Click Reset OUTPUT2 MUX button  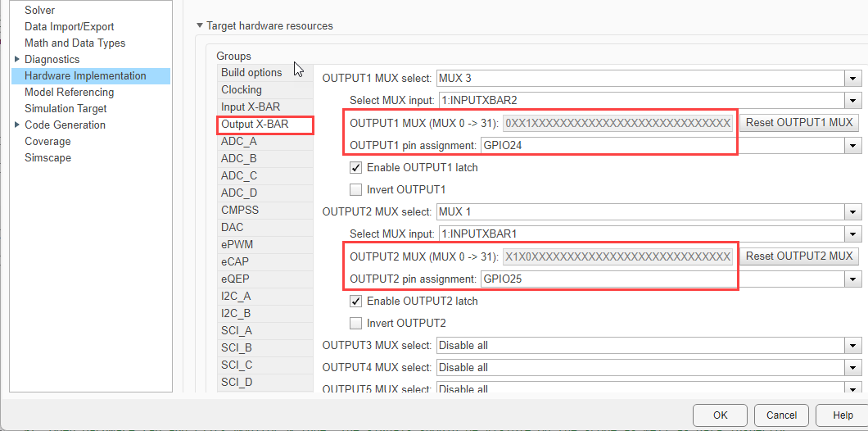coord(800,256)
